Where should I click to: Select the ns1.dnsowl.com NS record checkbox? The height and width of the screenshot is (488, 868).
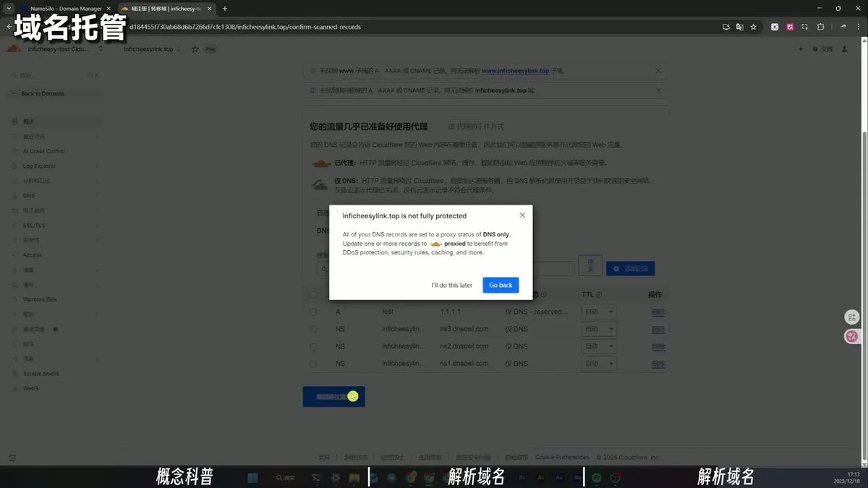(x=312, y=364)
